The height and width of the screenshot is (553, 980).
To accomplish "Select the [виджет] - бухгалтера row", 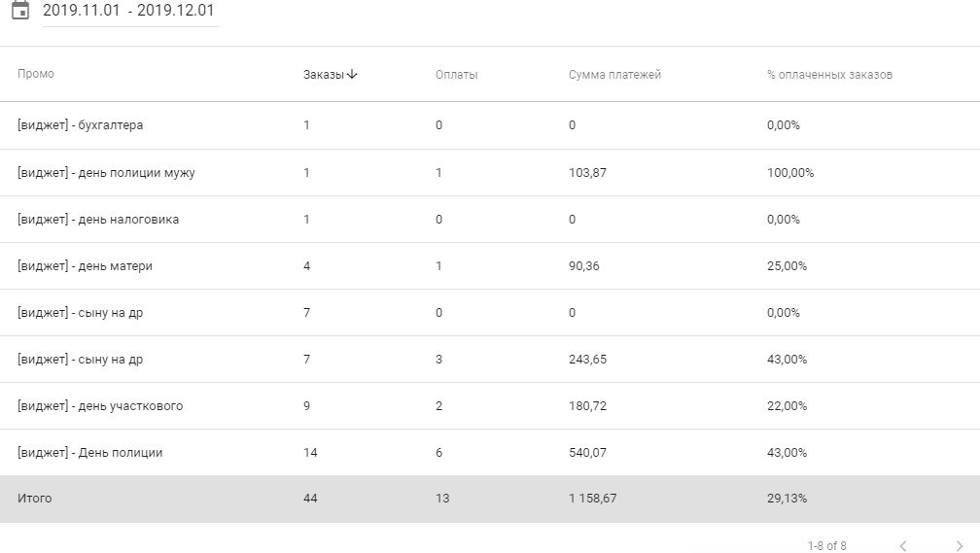I will [81, 125].
